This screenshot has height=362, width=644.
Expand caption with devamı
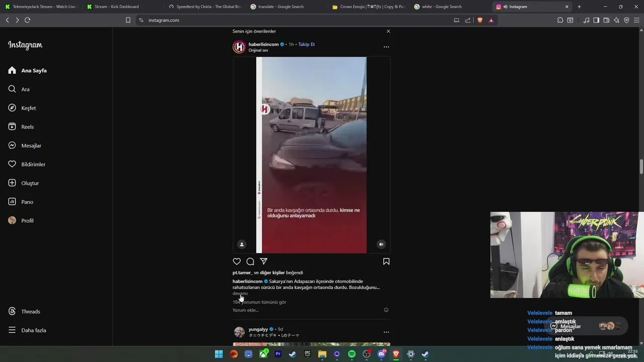(x=240, y=294)
